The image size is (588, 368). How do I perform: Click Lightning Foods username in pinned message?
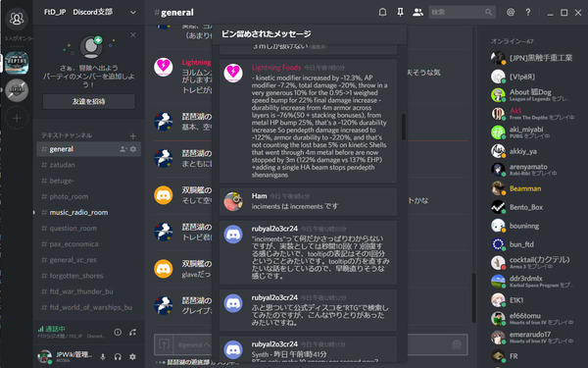pos(276,68)
